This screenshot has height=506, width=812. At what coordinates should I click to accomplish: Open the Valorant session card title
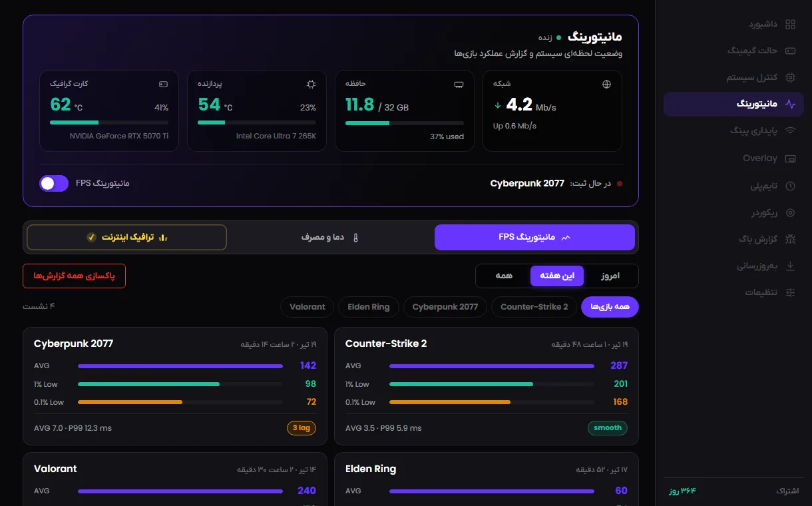point(55,469)
